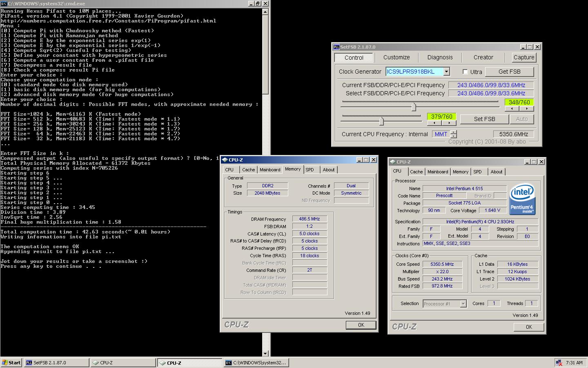Click the Size 2048 MBytes value
This screenshot has height=368, width=588.
click(267, 193)
